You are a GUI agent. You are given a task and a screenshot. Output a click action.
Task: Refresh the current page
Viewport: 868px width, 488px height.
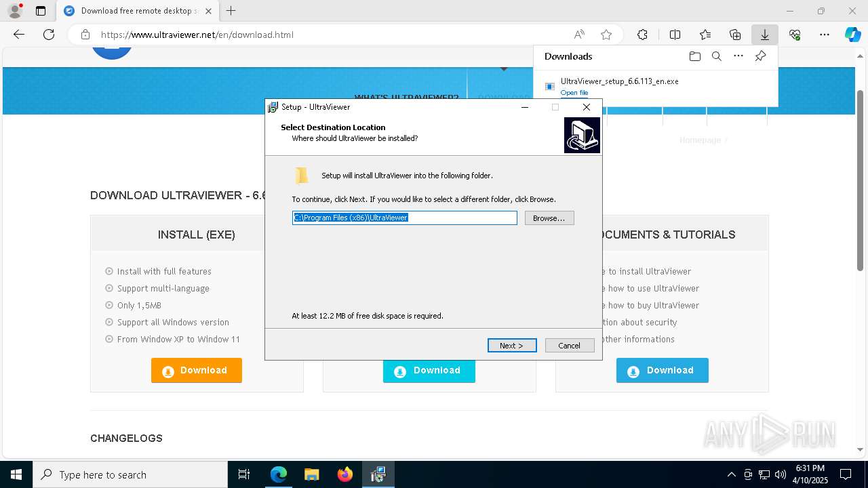(x=49, y=35)
